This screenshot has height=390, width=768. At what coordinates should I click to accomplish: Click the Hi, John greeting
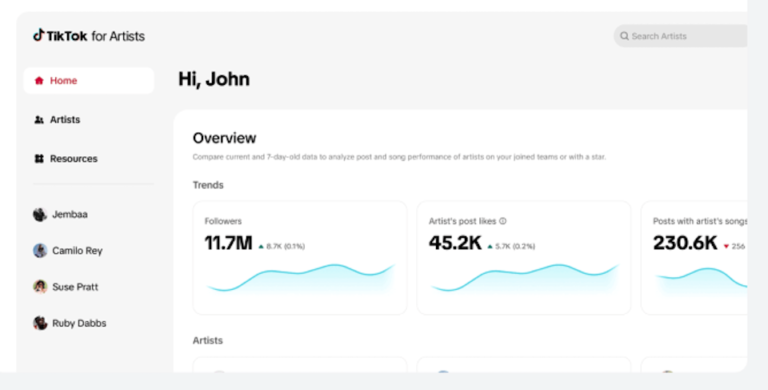[x=214, y=79]
